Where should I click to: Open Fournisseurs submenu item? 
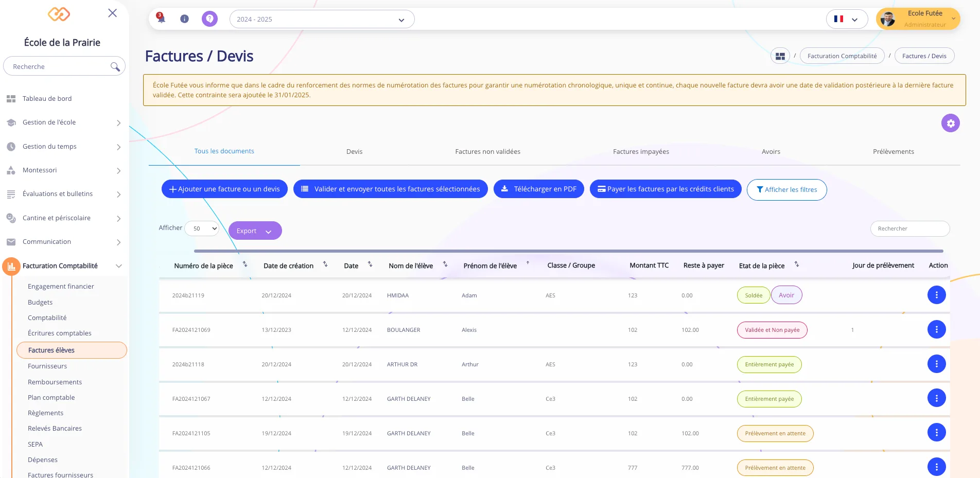(x=47, y=366)
